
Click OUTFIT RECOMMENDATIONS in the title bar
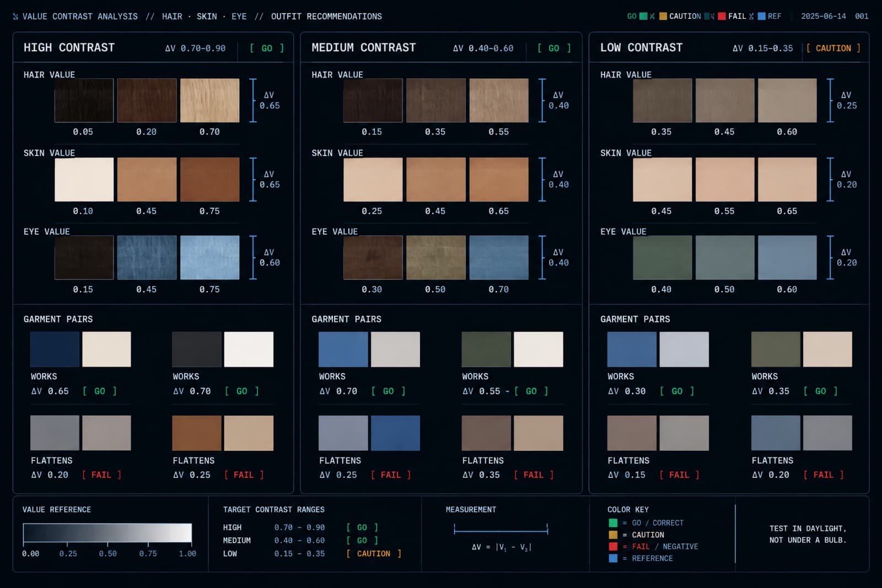point(326,17)
